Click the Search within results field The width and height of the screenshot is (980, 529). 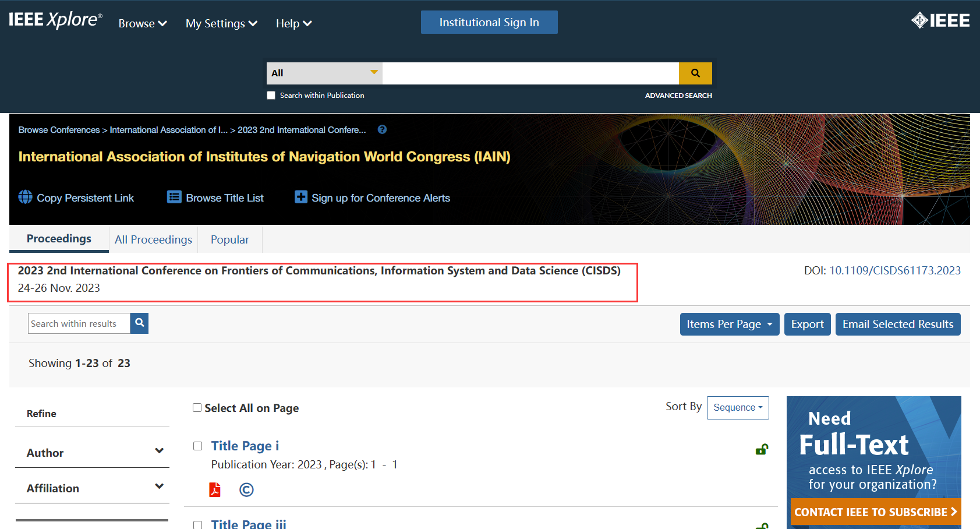[x=79, y=323]
